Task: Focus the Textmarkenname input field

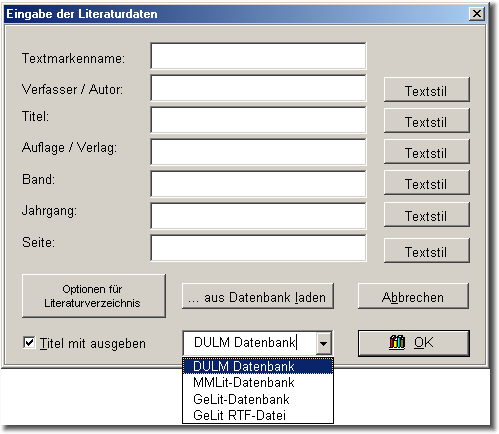Action: coord(258,56)
